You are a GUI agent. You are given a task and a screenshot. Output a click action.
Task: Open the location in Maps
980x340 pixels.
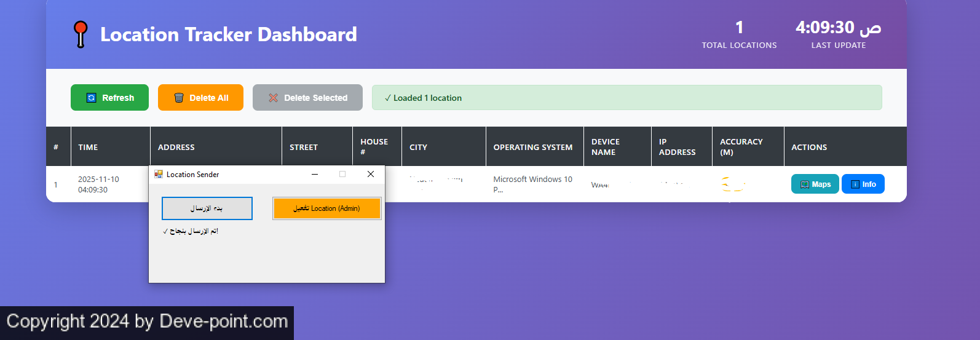click(815, 184)
